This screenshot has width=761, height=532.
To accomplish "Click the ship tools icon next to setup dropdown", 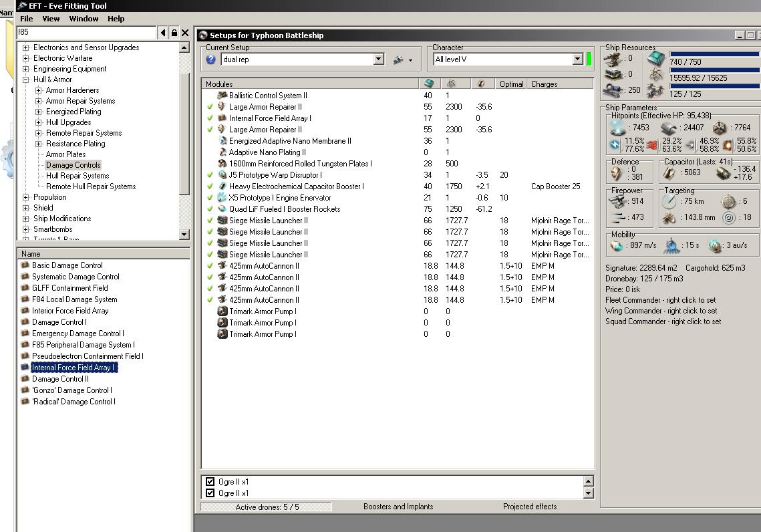I will click(399, 59).
